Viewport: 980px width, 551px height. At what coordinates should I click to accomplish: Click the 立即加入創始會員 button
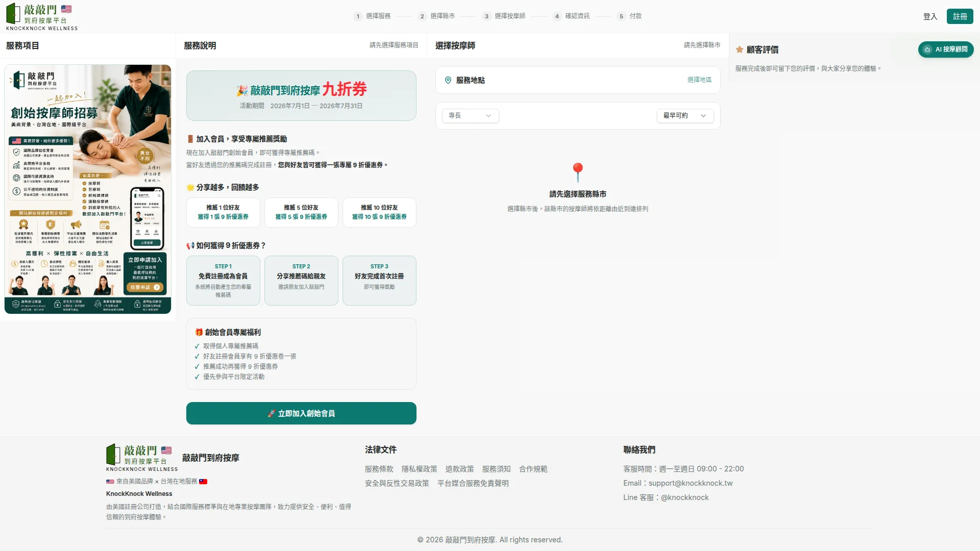tap(301, 413)
